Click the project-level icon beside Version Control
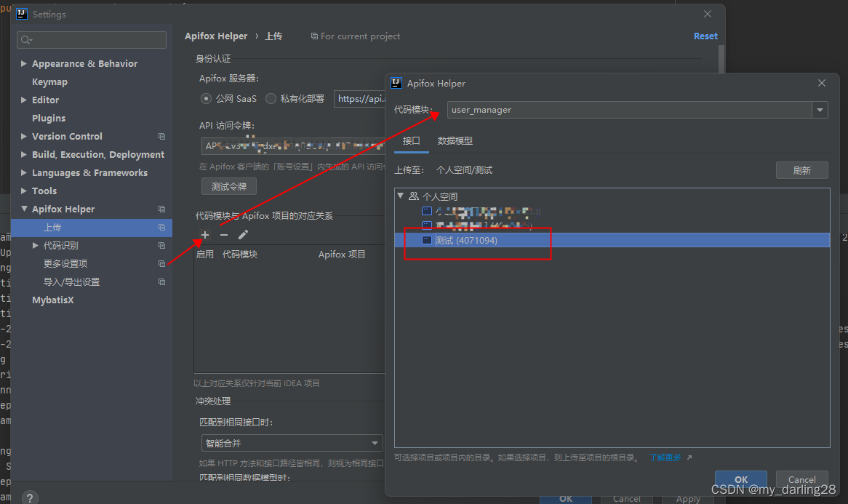 (x=161, y=136)
